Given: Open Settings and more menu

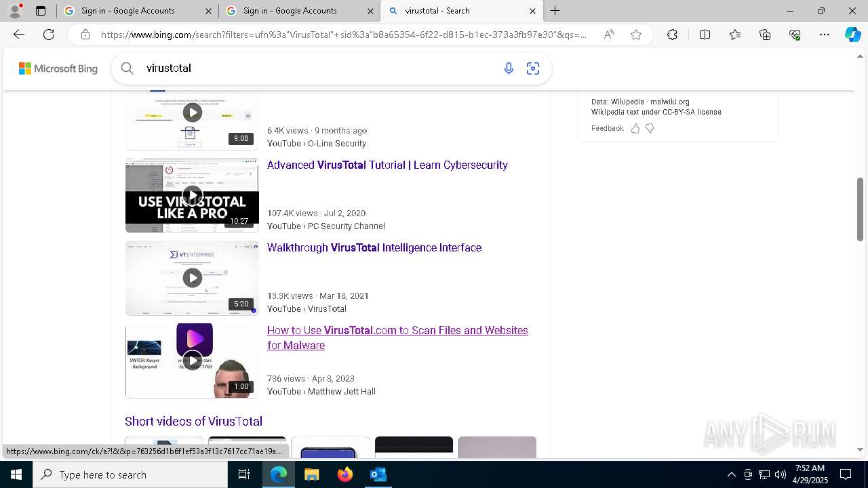Looking at the screenshot, I should pyautogui.click(x=825, y=35).
